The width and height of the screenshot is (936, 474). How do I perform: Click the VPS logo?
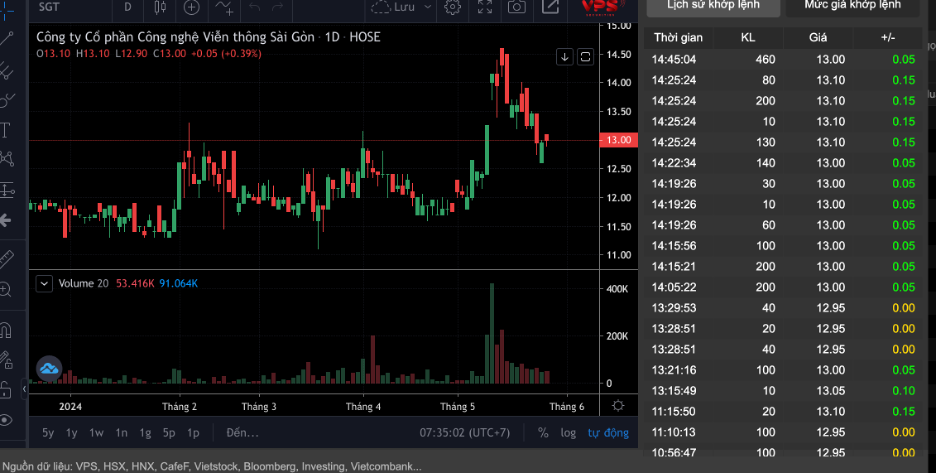pos(602,7)
